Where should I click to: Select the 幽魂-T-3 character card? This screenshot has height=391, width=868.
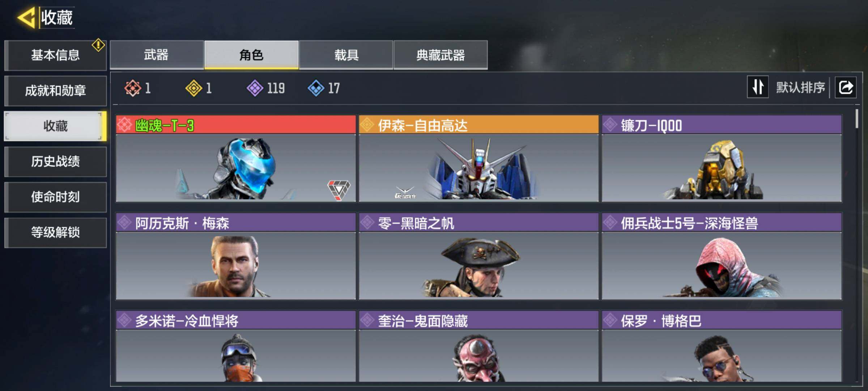tap(236, 159)
